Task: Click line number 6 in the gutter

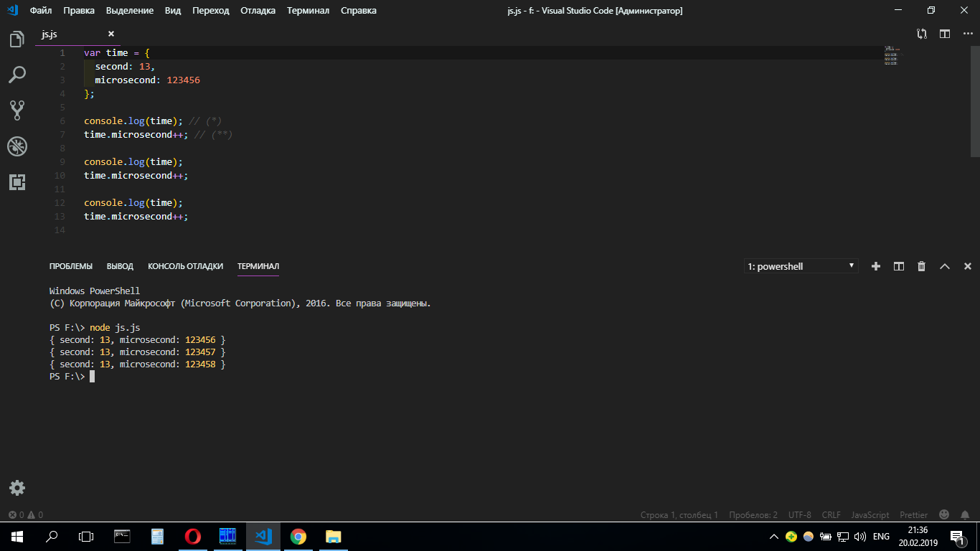Action: click(63, 121)
